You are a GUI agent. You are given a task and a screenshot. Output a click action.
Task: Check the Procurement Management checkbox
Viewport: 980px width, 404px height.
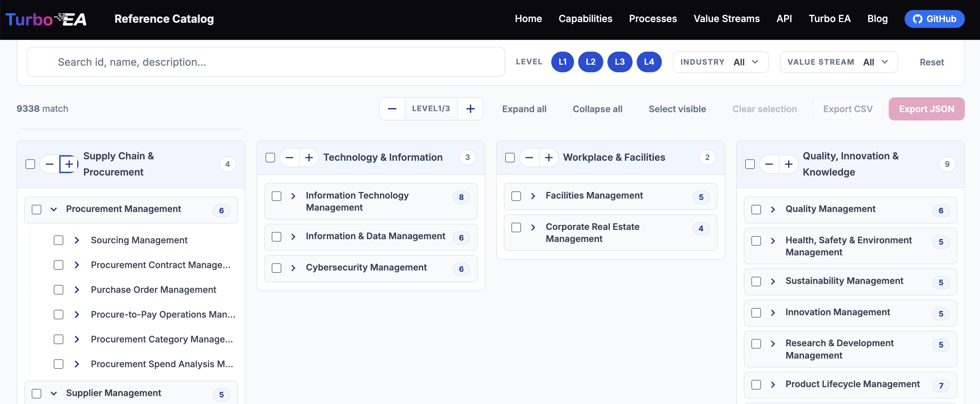37,210
